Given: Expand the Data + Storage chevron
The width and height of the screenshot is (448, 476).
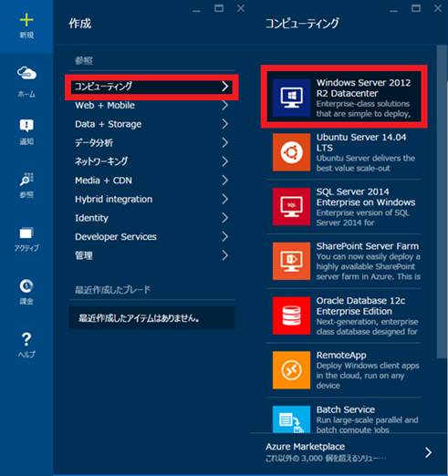Looking at the screenshot, I should pos(224,124).
